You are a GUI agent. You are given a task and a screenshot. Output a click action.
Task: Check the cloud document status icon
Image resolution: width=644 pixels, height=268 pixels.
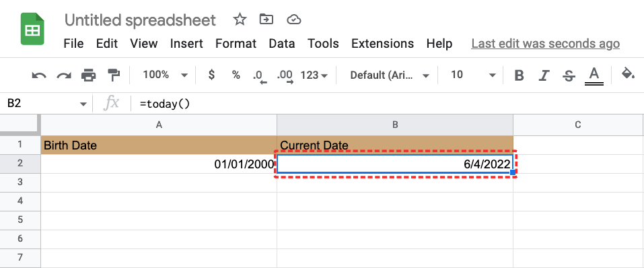point(294,20)
